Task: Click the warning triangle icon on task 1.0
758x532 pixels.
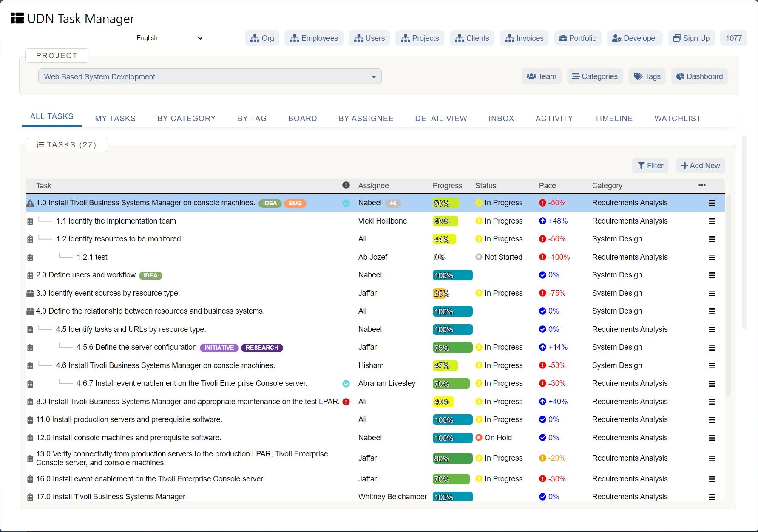Action: click(x=30, y=204)
